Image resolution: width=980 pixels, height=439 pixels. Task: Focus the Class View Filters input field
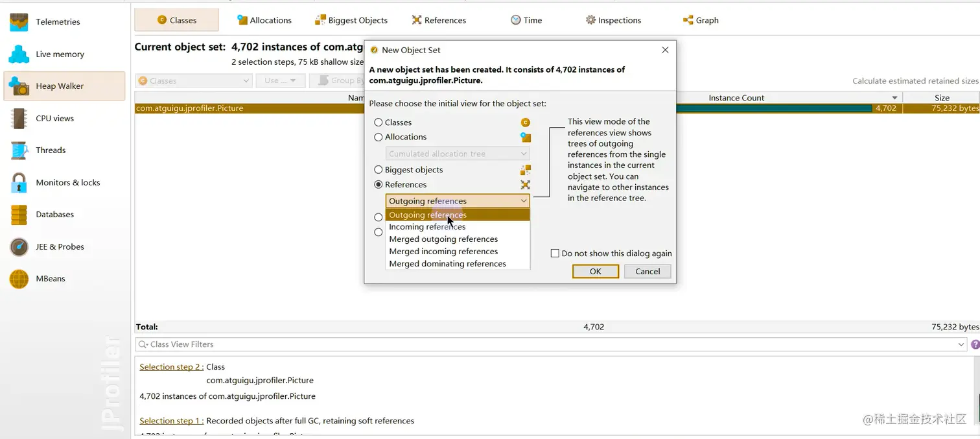point(551,344)
